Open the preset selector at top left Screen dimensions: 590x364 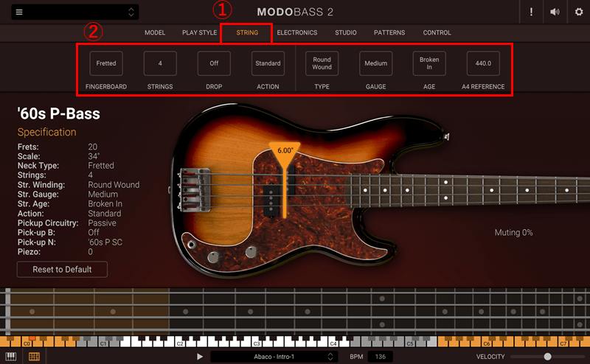pyautogui.click(x=75, y=12)
